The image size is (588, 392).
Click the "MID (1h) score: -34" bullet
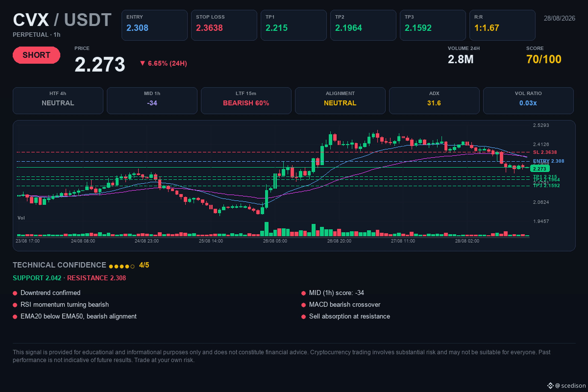pyautogui.click(x=332, y=293)
